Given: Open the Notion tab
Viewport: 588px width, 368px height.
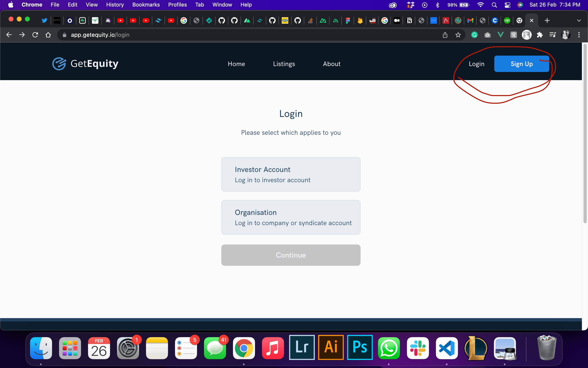Looking at the screenshot, I should tap(409, 20).
